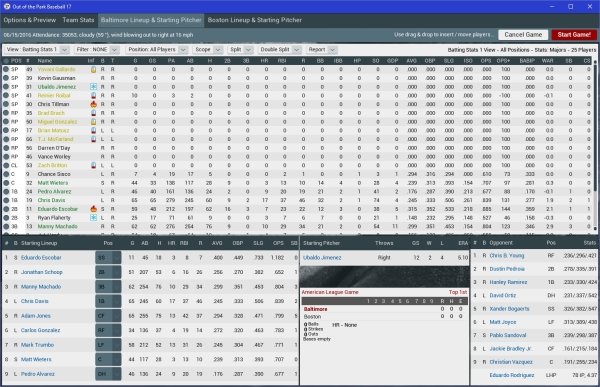Select the round marker beside Darren O'Day
600x387 pixels.
pyautogui.click(x=6, y=148)
